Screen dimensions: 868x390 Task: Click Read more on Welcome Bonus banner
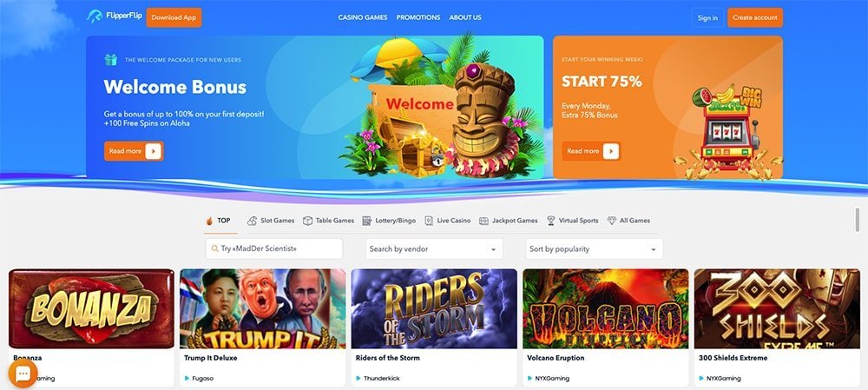(x=134, y=150)
